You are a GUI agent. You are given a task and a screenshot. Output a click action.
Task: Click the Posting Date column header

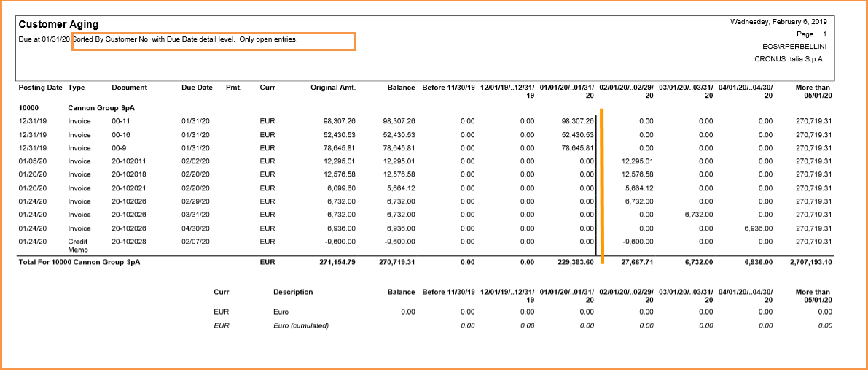click(x=40, y=88)
